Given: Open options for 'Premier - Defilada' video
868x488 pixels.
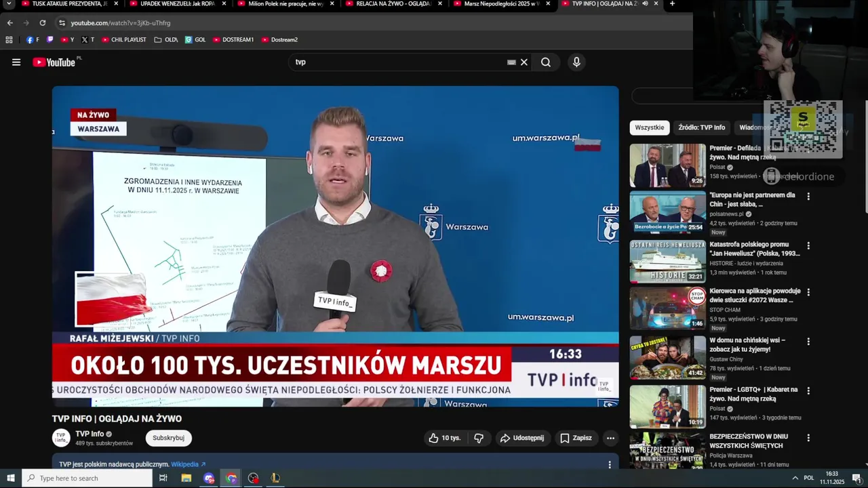Looking at the screenshot, I should tap(808, 148).
